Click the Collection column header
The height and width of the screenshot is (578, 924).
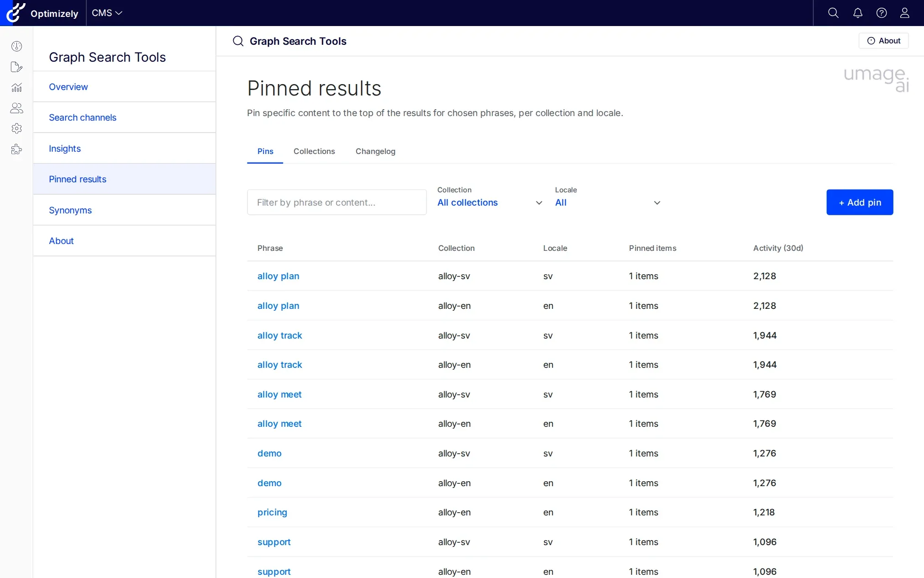pyautogui.click(x=456, y=248)
